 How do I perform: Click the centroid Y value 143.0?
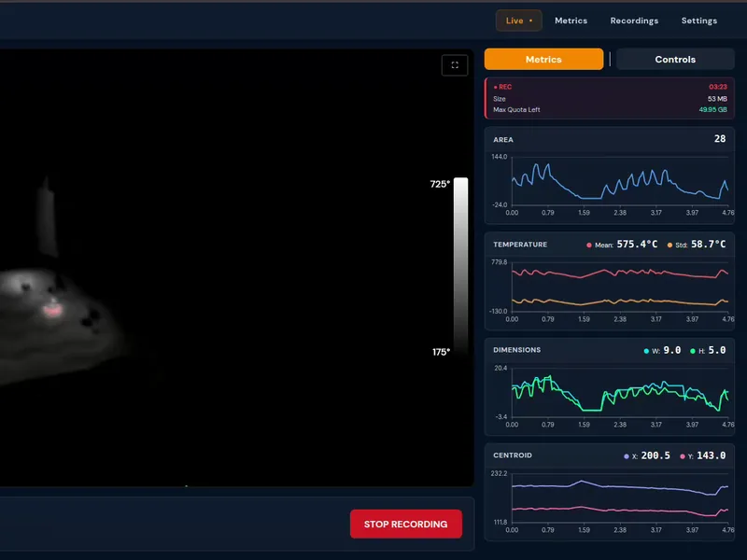coord(712,455)
